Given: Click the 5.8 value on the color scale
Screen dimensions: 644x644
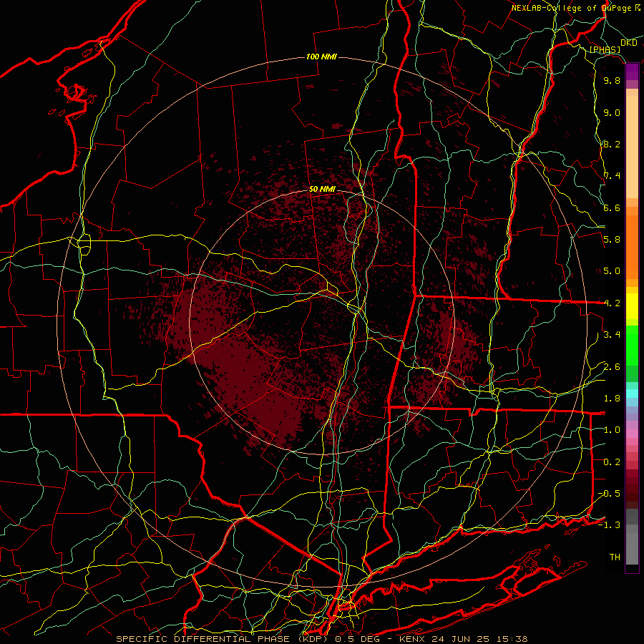Looking at the screenshot, I should (612, 240).
